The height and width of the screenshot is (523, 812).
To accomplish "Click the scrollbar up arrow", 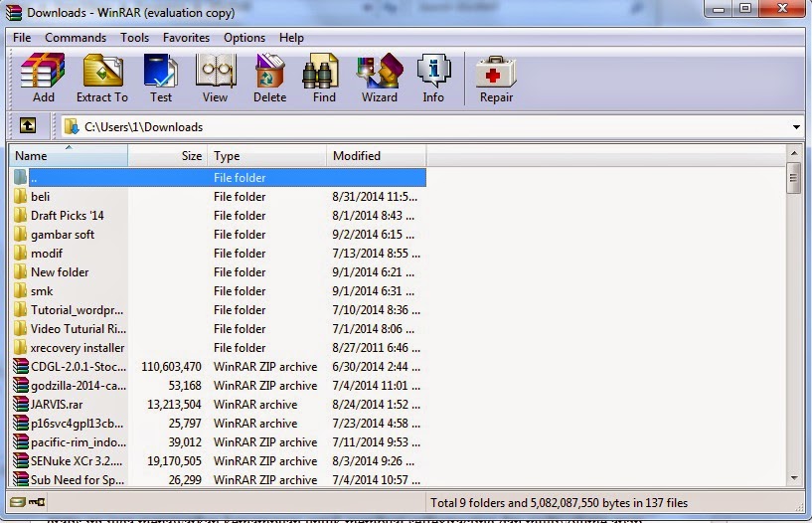I will click(794, 153).
